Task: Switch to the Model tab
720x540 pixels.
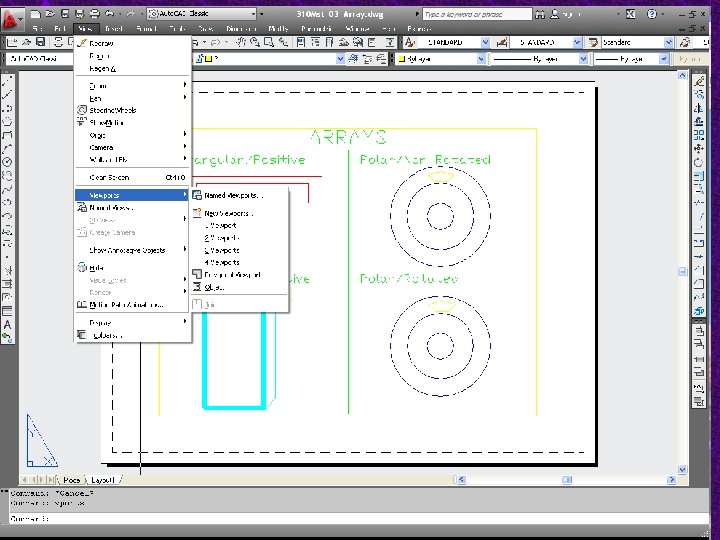Action: pos(72,480)
